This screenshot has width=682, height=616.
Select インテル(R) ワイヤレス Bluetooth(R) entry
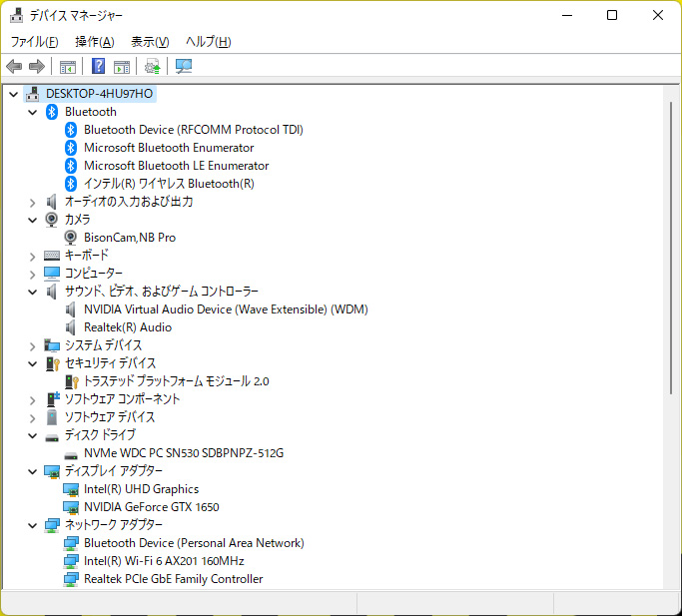[x=169, y=184]
